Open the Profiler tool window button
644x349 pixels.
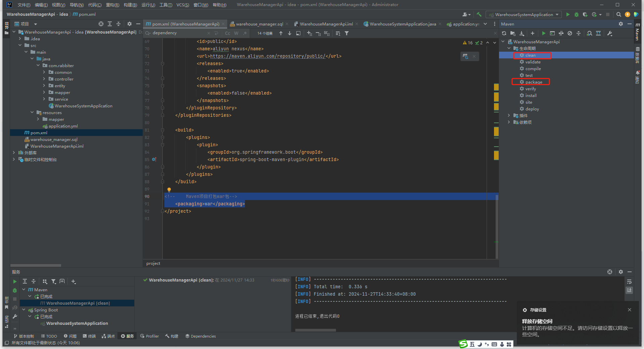pyautogui.click(x=150, y=336)
